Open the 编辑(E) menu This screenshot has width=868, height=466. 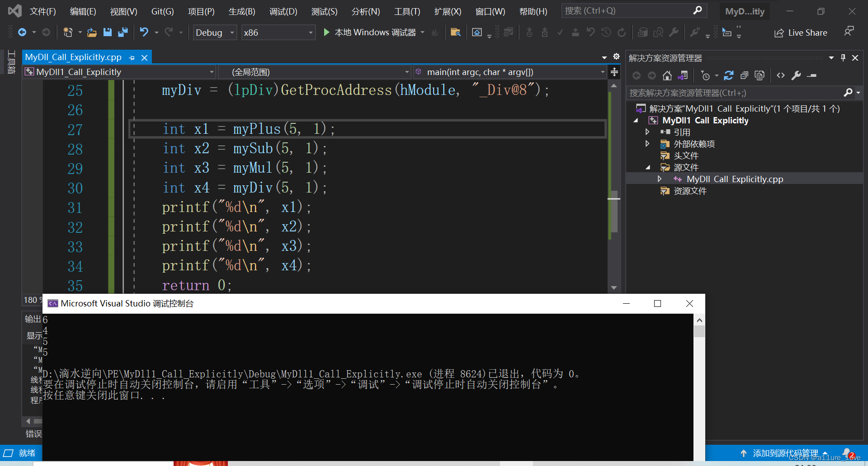(x=83, y=11)
